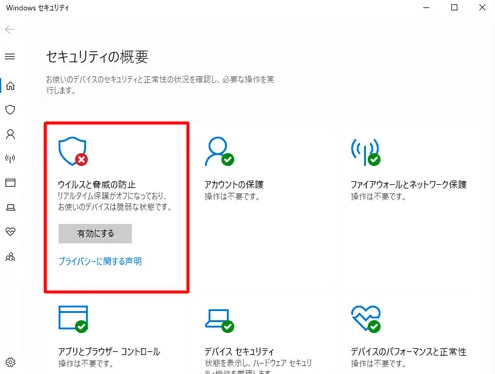Open the hamburger navigation menu
The image size is (495, 374).
10,56
